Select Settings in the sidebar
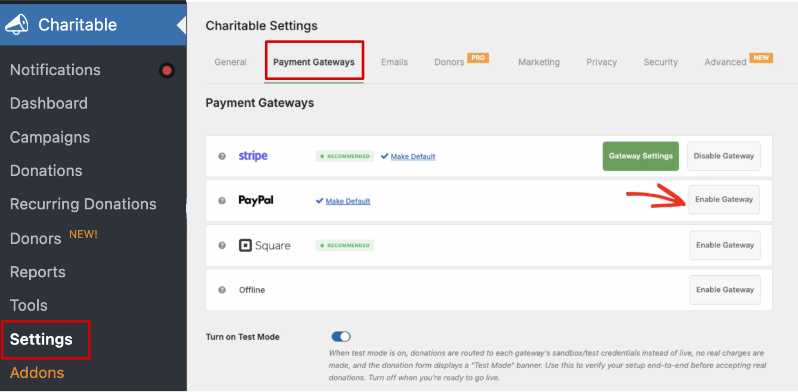 tap(41, 339)
